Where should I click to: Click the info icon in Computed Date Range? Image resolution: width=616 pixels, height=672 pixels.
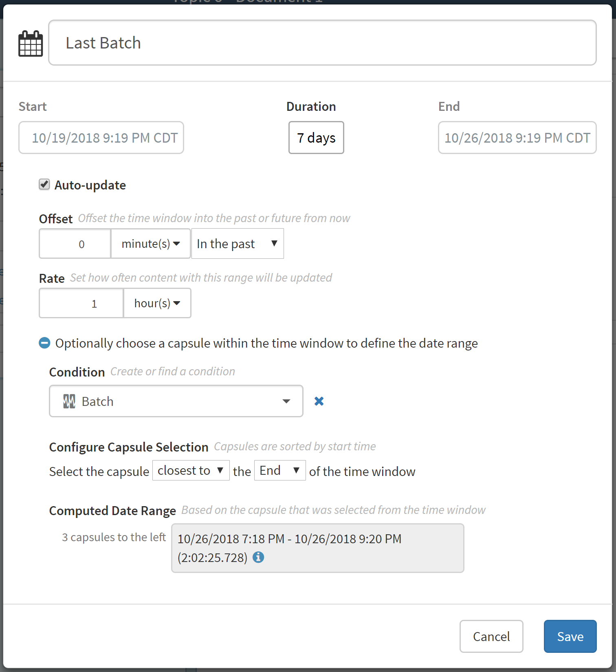tap(258, 557)
